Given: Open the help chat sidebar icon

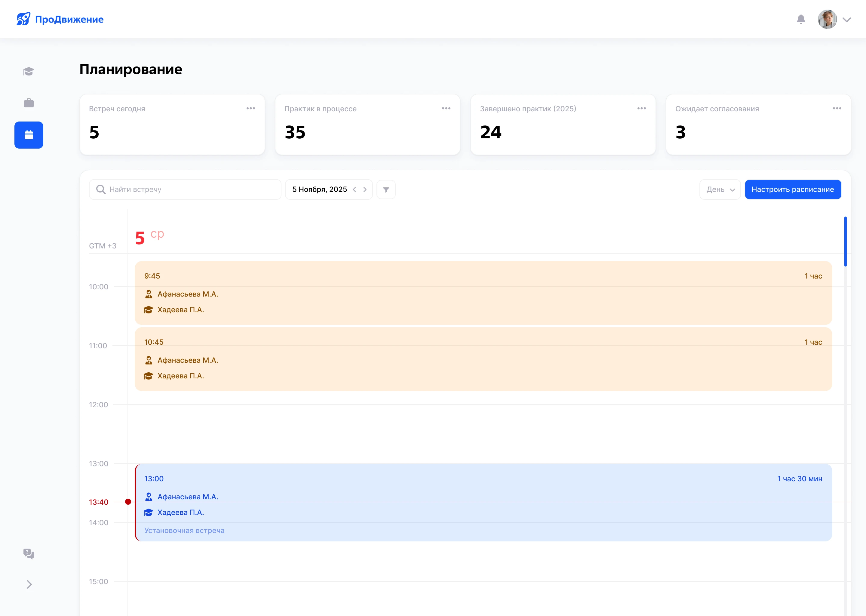Looking at the screenshot, I should tap(29, 554).
